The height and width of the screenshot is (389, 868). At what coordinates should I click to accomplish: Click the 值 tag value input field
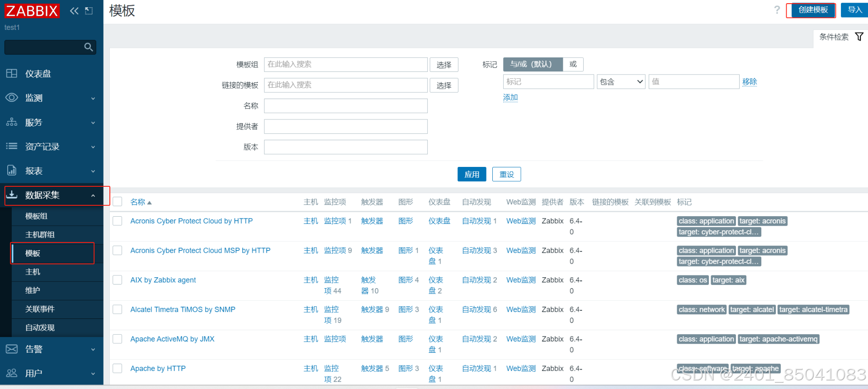click(x=694, y=81)
